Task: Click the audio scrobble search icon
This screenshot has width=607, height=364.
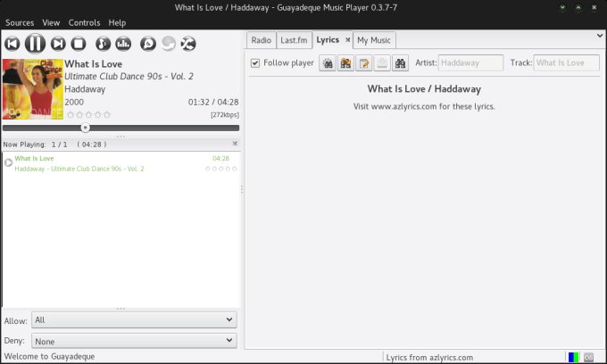Action: [148, 44]
